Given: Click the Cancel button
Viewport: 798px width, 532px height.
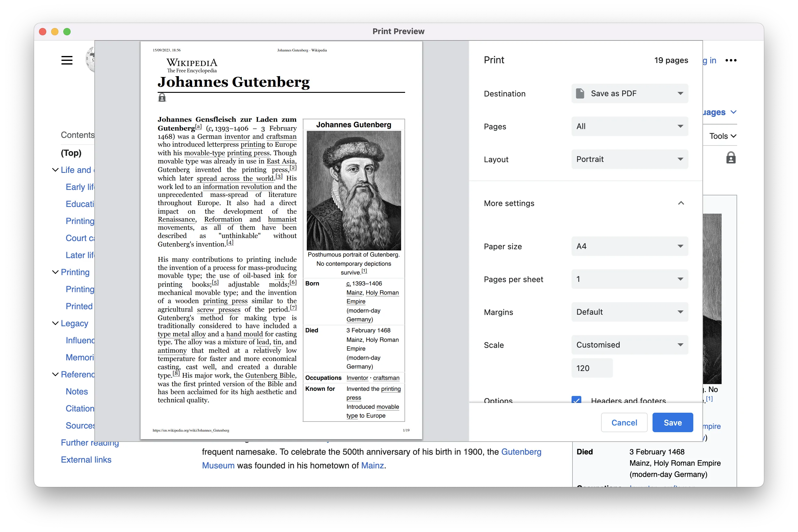Looking at the screenshot, I should coord(624,422).
